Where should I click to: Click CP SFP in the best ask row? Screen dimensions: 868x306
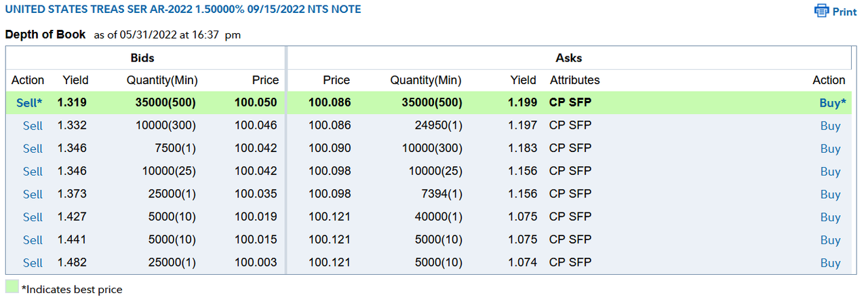(x=570, y=102)
